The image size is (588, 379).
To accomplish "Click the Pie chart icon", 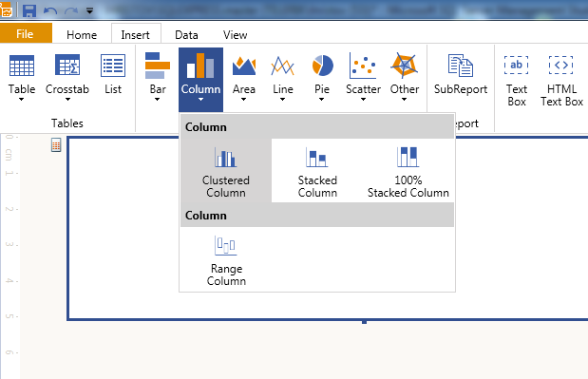I will [x=323, y=66].
